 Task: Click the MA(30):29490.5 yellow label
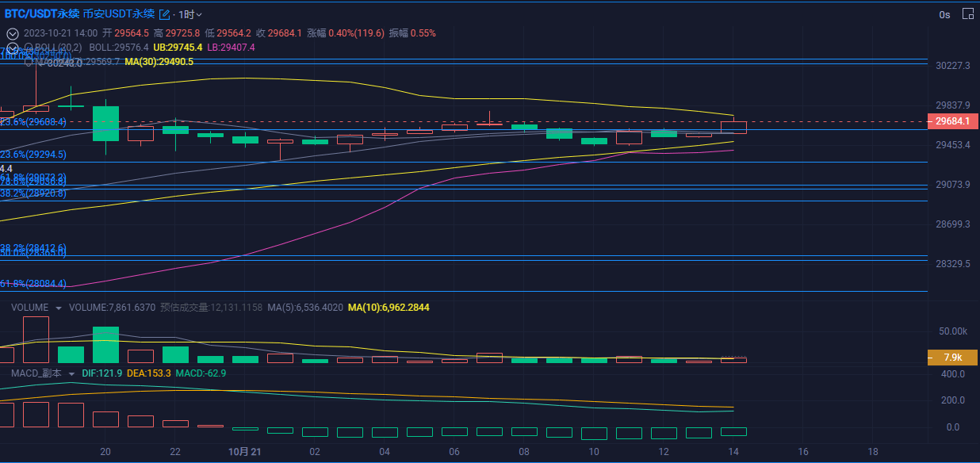(158, 62)
